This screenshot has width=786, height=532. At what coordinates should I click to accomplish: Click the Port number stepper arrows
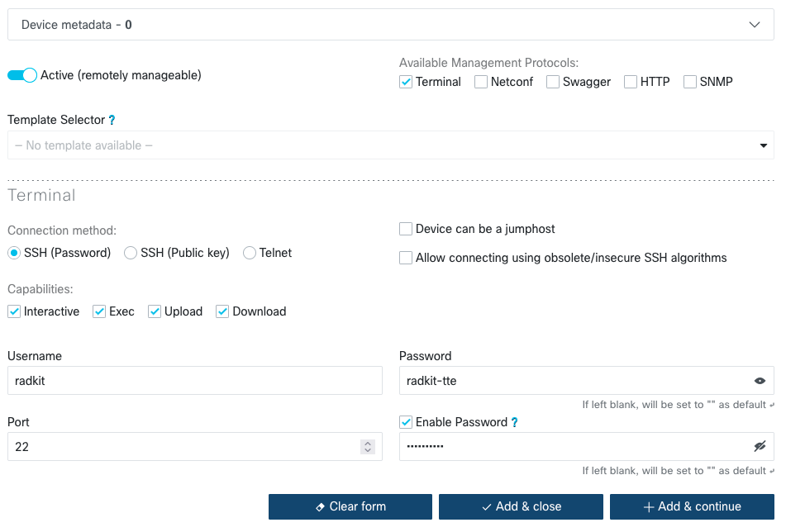368,447
